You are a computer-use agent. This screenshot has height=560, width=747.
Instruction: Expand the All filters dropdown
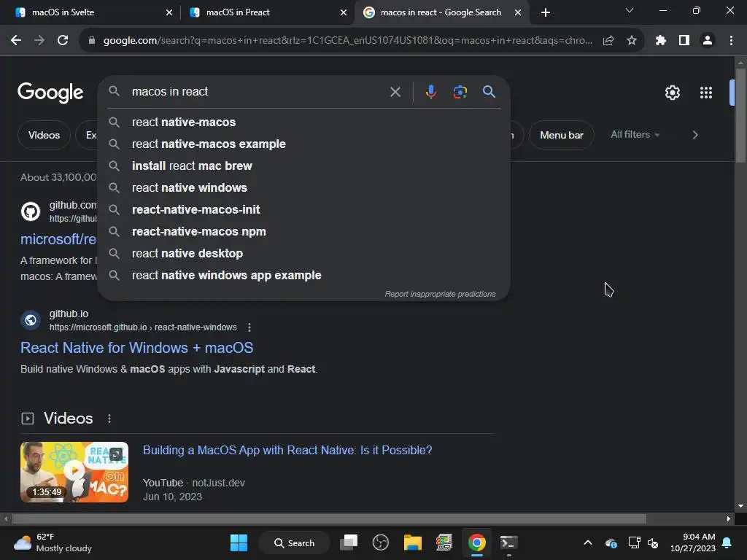635,135
